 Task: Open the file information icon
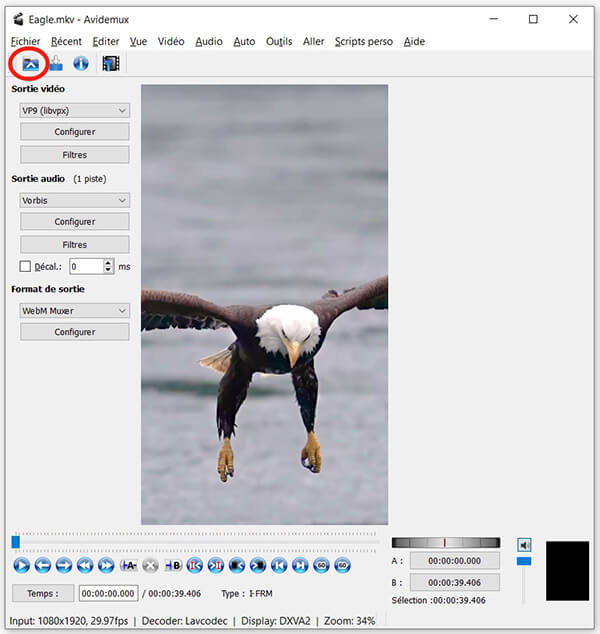81,64
